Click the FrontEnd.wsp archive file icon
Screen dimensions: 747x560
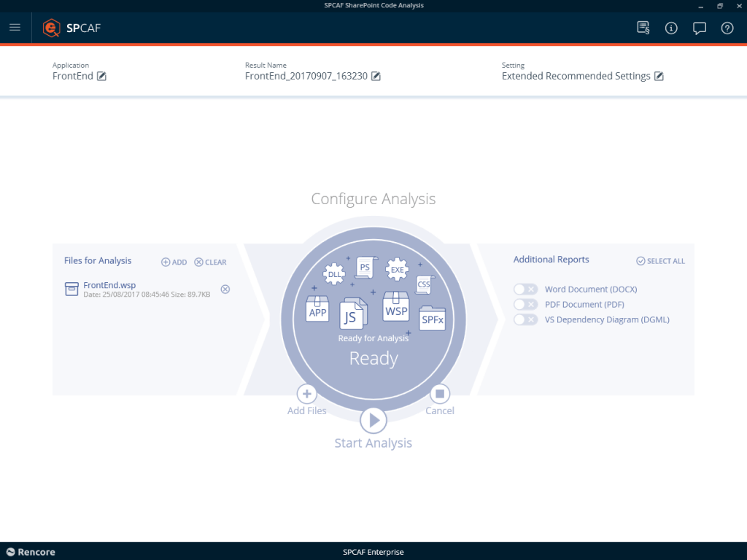tap(71, 289)
